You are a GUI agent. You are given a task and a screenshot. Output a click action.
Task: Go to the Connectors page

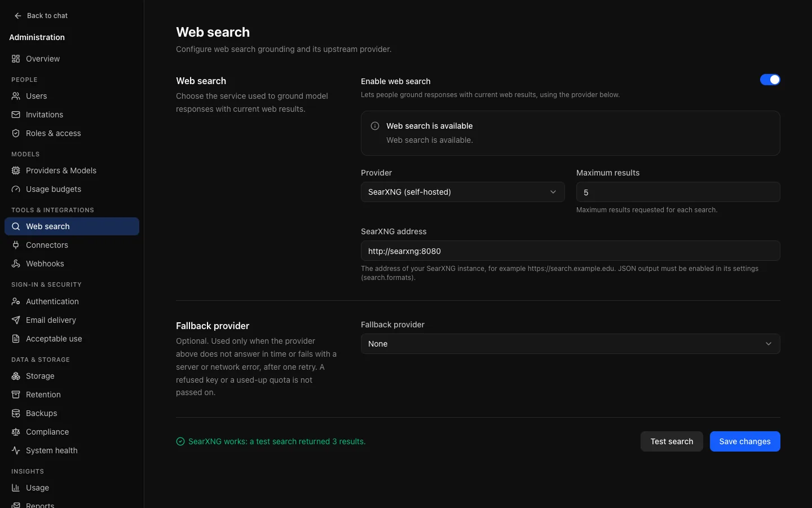point(72,245)
